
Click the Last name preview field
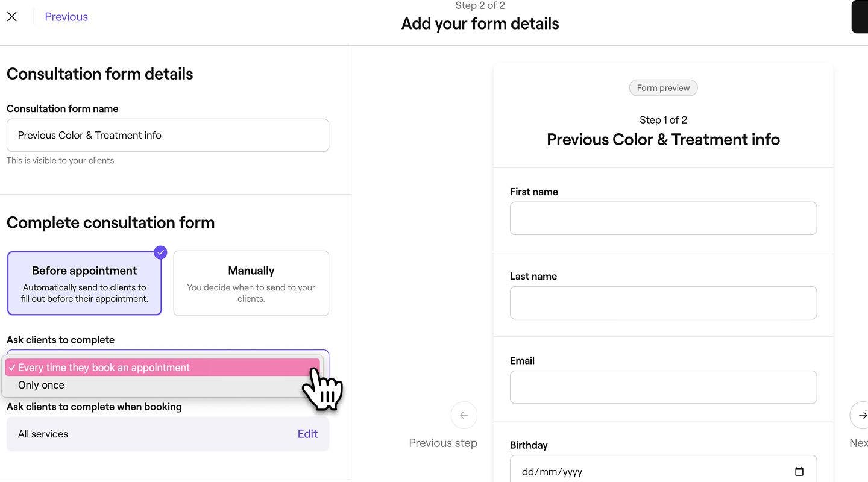[663, 302]
